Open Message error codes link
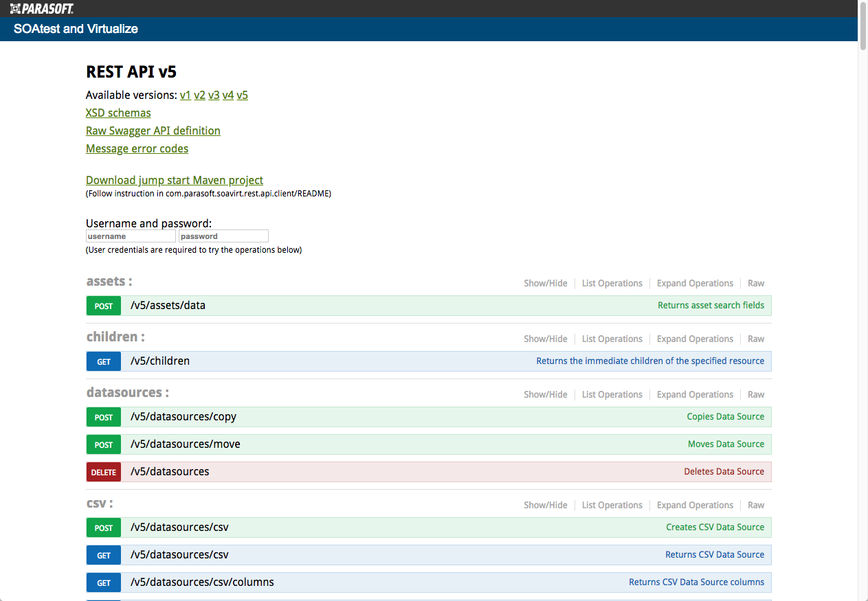The width and height of the screenshot is (868, 601). [137, 149]
